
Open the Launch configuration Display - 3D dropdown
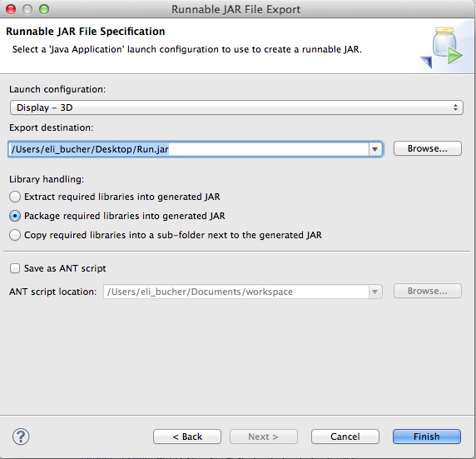click(x=236, y=107)
